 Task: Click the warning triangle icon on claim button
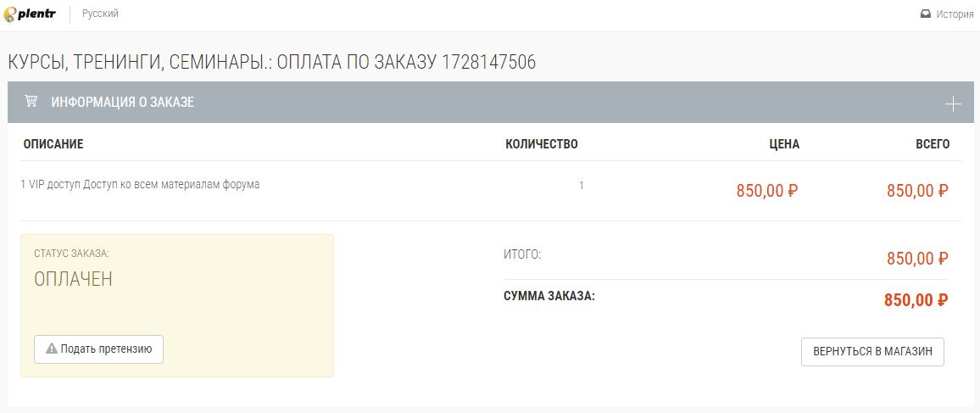[51, 349]
